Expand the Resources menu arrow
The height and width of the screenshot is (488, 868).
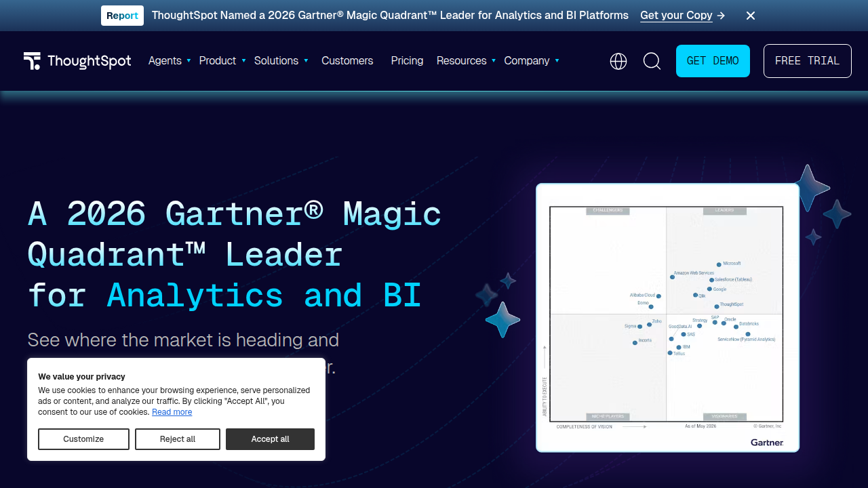pos(494,60)
